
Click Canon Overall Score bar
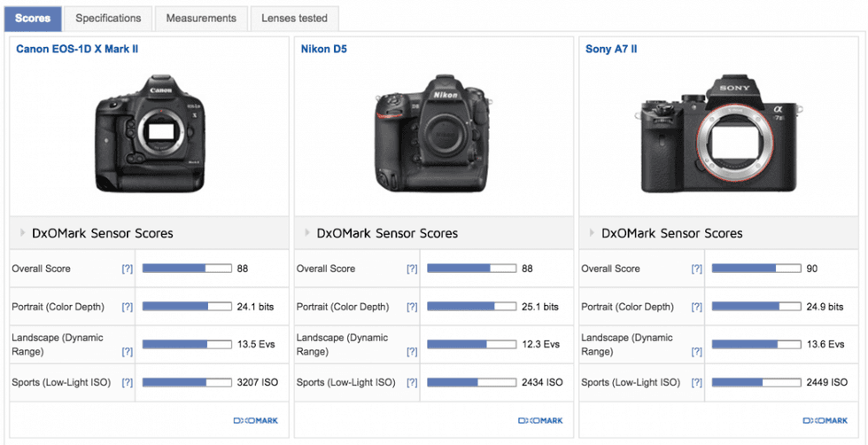pyautogui.click(x=187, y=269)
